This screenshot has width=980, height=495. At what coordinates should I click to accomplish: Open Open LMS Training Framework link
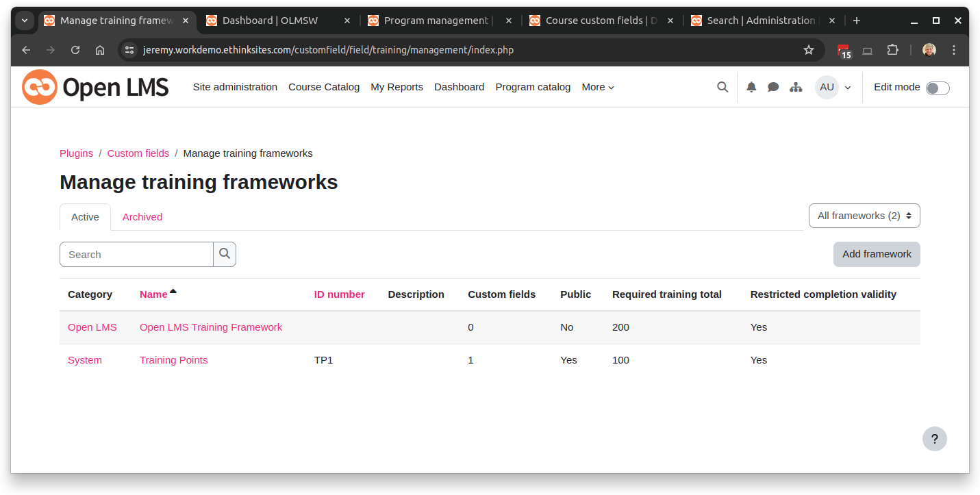click(x=211, y=327)
